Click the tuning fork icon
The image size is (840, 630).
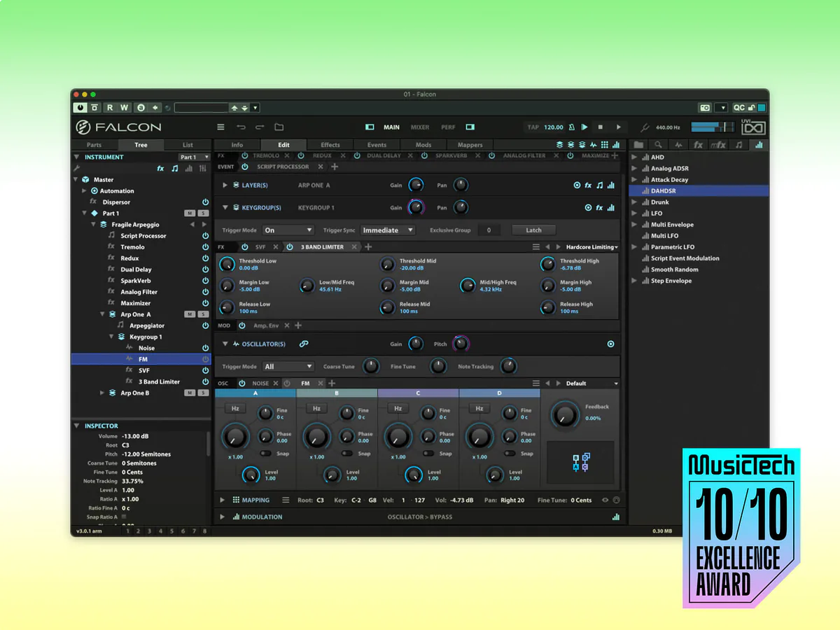coord(645,127)
